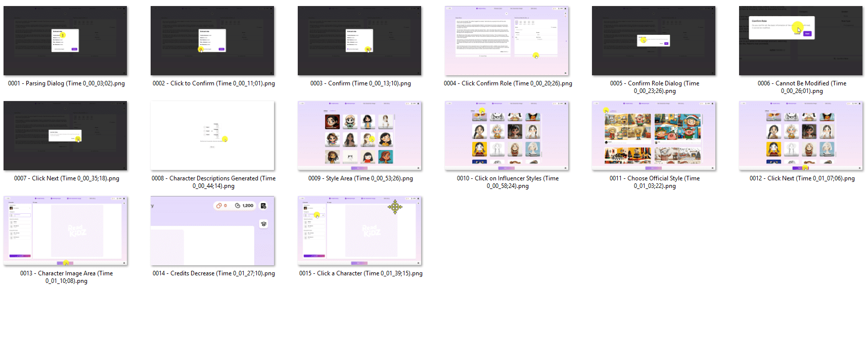The width and height of the screenshot is (868, 337).
Task: Click the filename text of 0014 Credits Decrease
Action: click(x=213, y=273)
